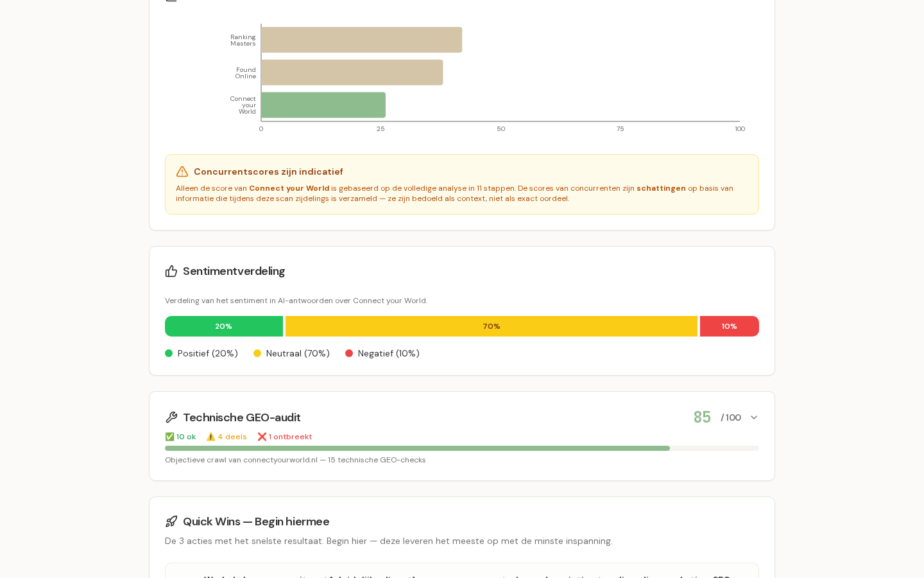
Task: Click the 85 / 100 audit score
Action: (x=717, y=417)
